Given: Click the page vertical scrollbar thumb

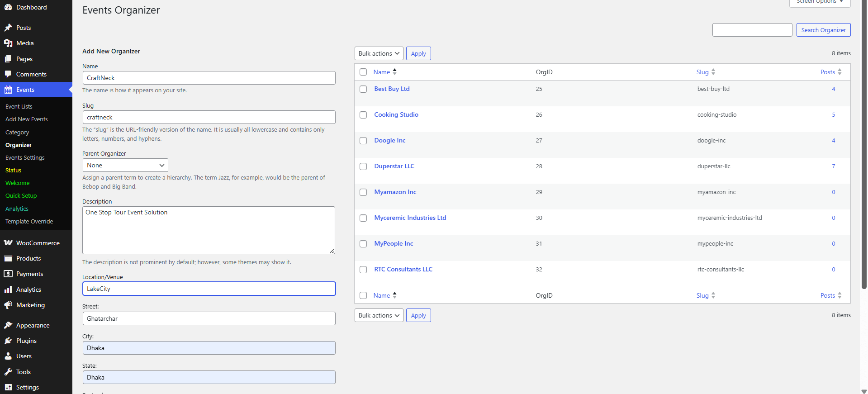Looking at the screenshot, I should (864, 145).
